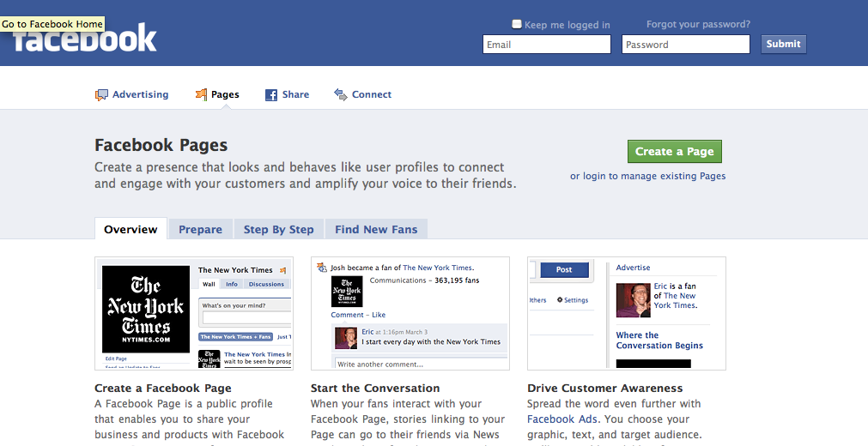Switch to the Overview tab
The width and height of the screenshot is (868, 446).
click(131, 229)
